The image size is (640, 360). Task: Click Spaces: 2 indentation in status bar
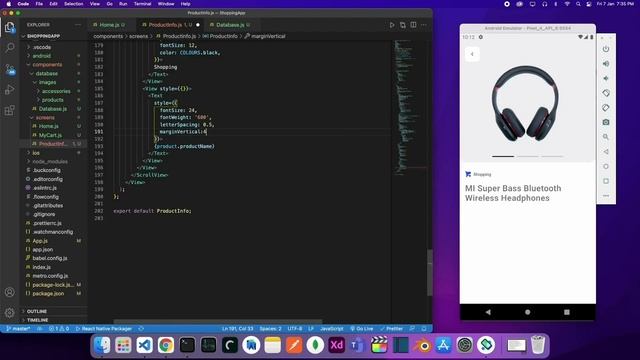point(270,329)
